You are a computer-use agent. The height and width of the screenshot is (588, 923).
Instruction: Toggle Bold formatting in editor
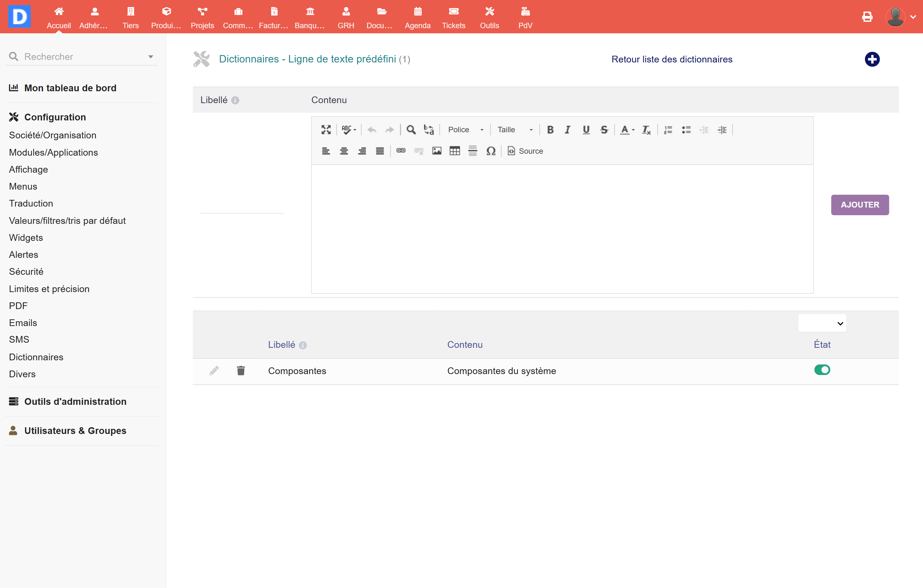[550, 130]
